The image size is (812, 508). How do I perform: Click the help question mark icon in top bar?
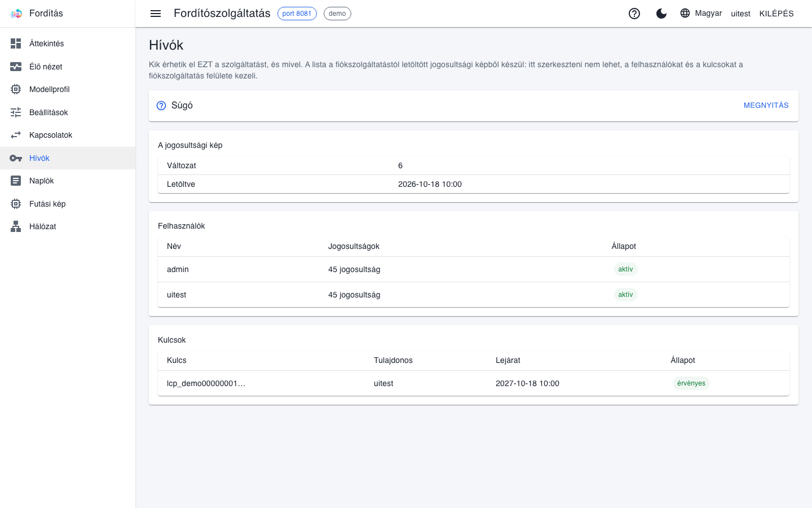tap(634, 14)
